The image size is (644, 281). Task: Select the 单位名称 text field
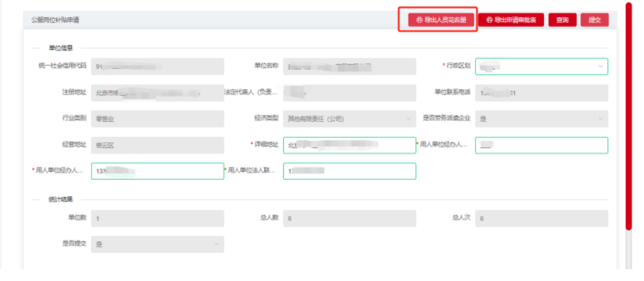[x=349, y=66]
